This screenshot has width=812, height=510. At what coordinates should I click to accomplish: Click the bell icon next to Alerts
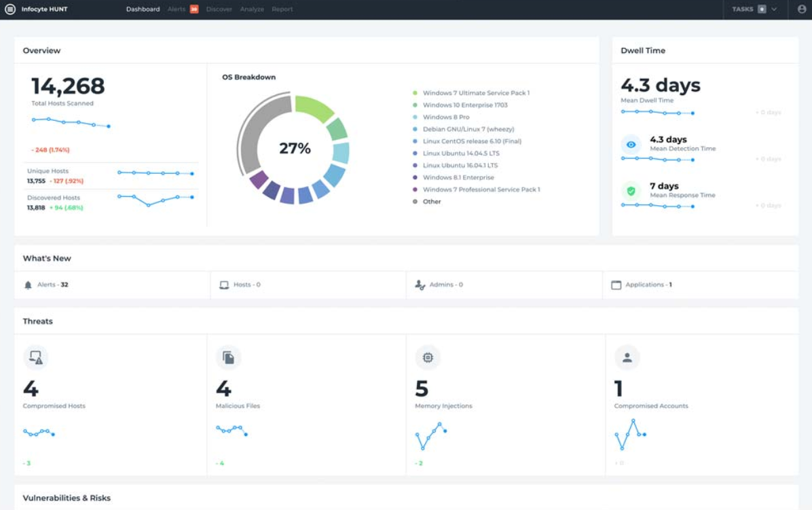[x=28, y=285]
